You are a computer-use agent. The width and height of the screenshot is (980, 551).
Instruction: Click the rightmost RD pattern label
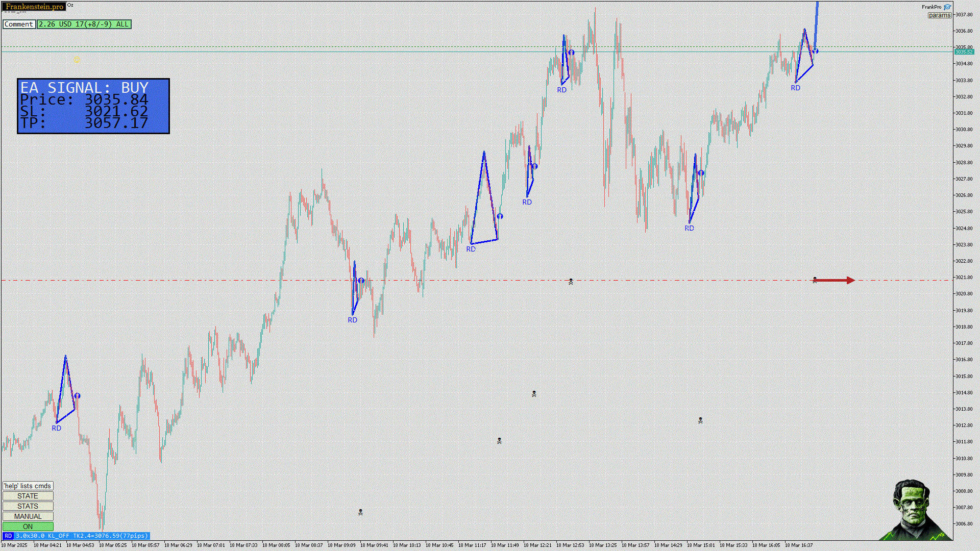(x=795, y=88)
